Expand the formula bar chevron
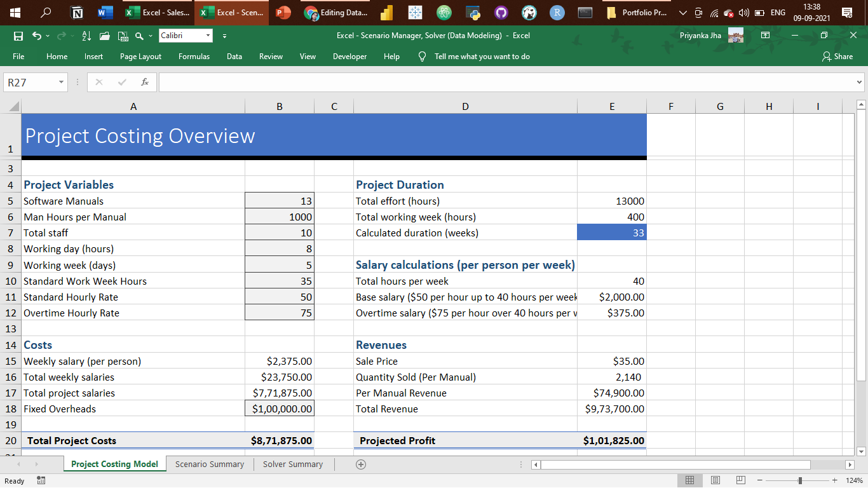Image resolution: width=868 pixels, height=488 pixels. tap(859, 82)
